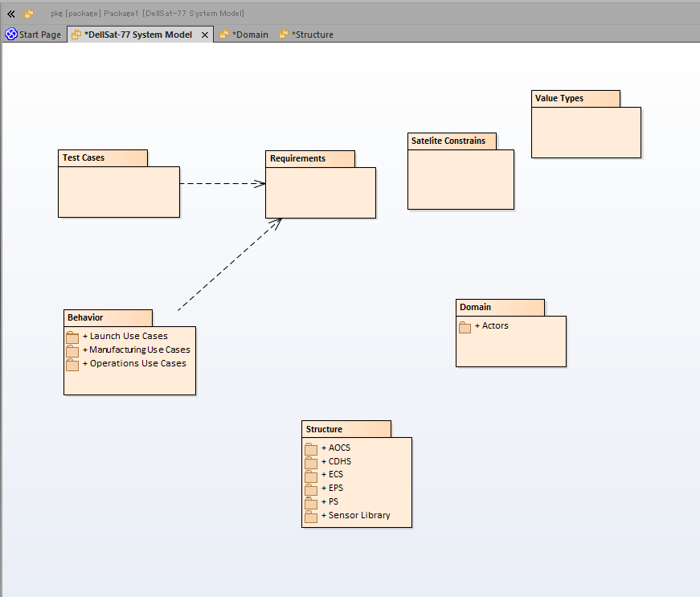This screenshot has height=597, width=700.
Task: Select the dashed dependency line from Behavior to Requirements
Action: click(x=230, y=264)
